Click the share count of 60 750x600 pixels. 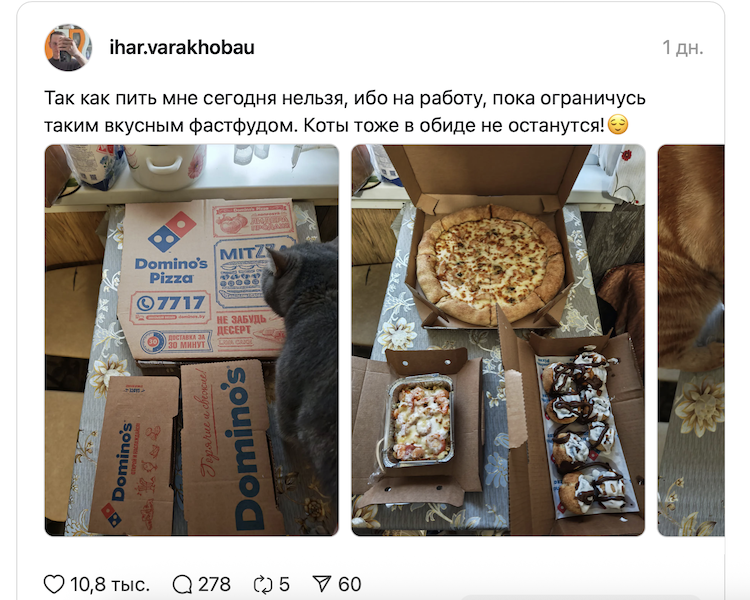[350, 584]
